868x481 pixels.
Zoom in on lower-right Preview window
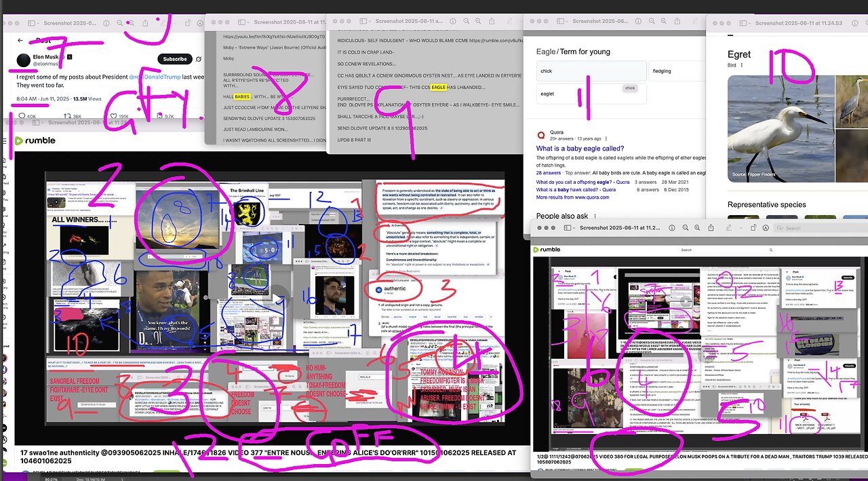pos(697,228)
